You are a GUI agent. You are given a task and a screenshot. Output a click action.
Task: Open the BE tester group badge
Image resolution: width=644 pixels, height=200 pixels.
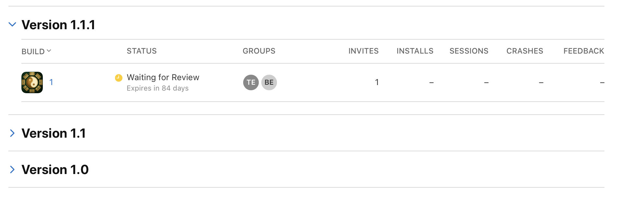pyautogui.click(x=269, y=82)
